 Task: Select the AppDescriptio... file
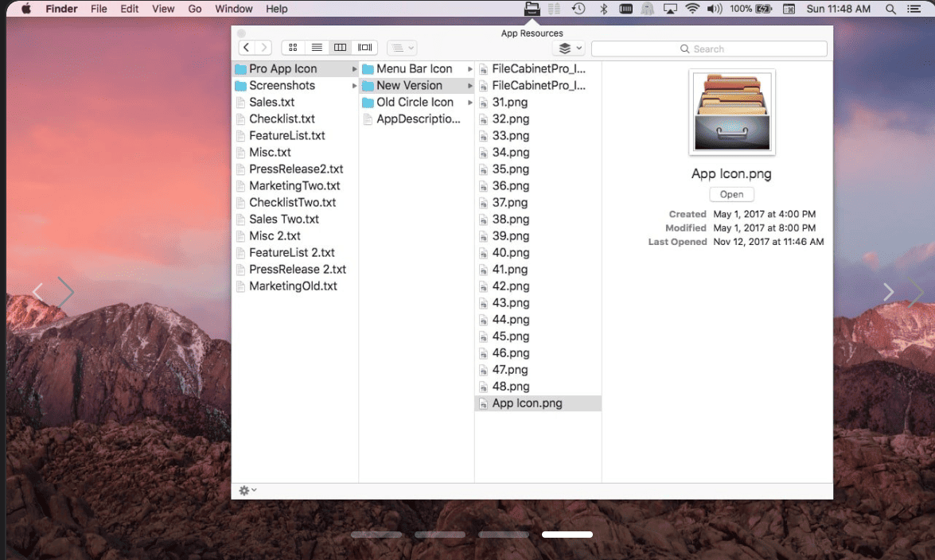417,119
